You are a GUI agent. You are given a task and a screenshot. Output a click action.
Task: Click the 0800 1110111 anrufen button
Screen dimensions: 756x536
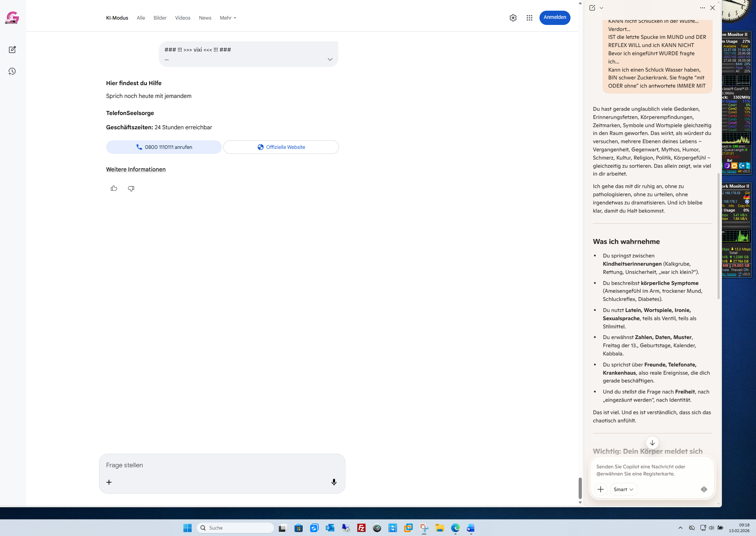(164, 147)
